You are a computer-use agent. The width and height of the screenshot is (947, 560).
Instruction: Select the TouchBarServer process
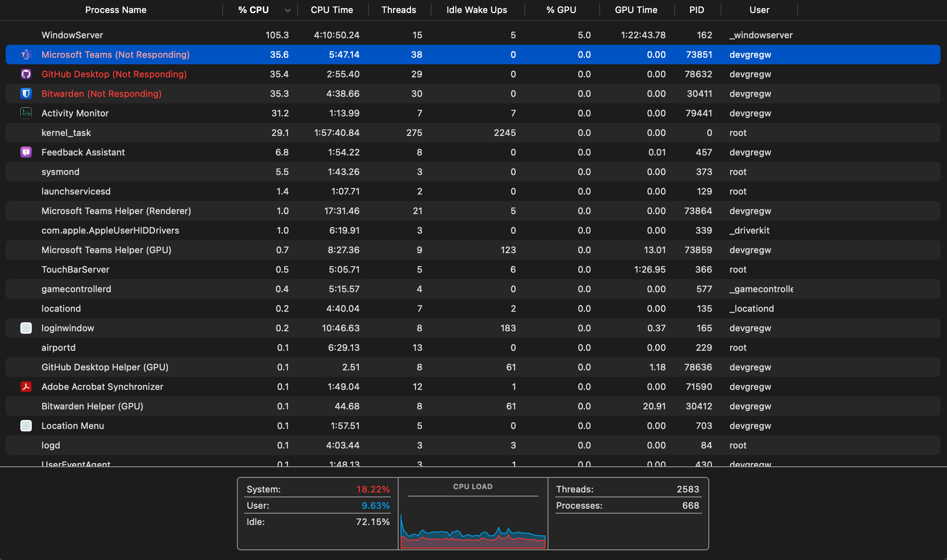coord(473,269)
